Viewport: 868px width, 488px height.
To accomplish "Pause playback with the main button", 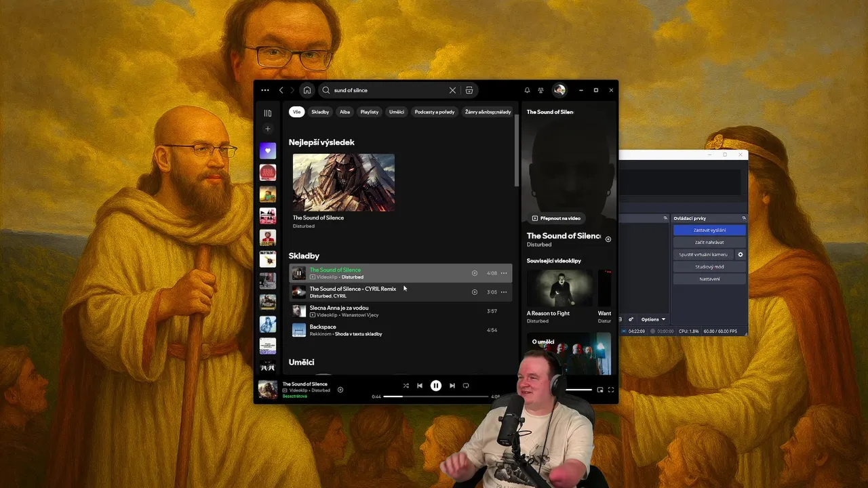I will 436,386.
